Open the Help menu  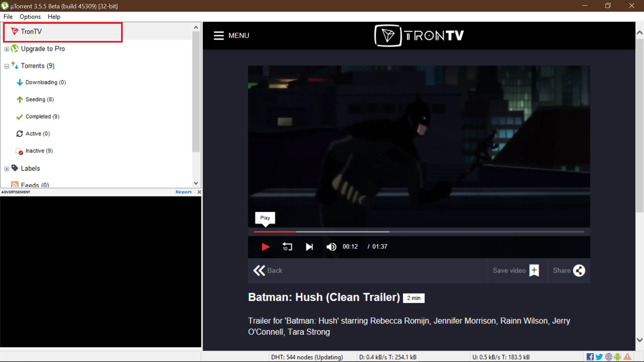point(54,17)
